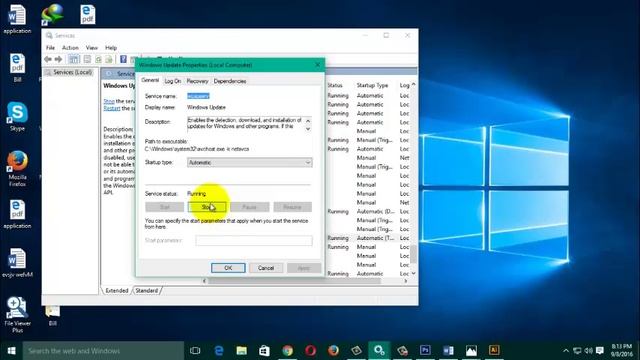Launch Microsoft Edge from the taskbar

coord(219,351)
